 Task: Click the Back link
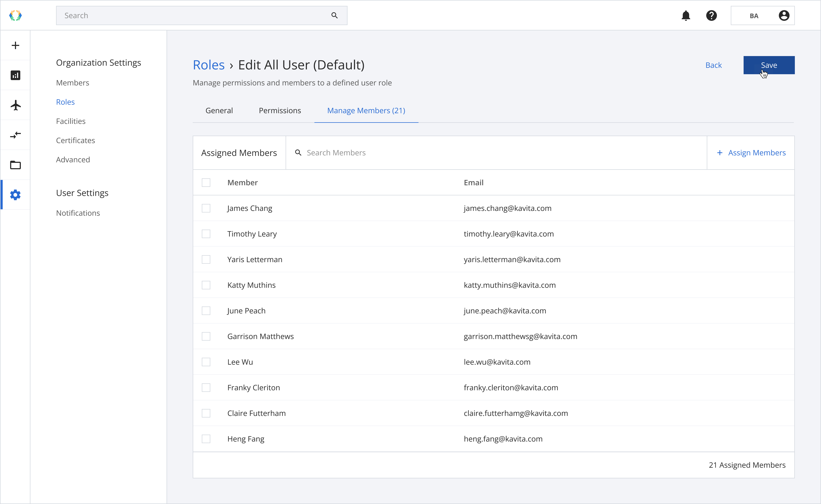click(x=714, y=65)
